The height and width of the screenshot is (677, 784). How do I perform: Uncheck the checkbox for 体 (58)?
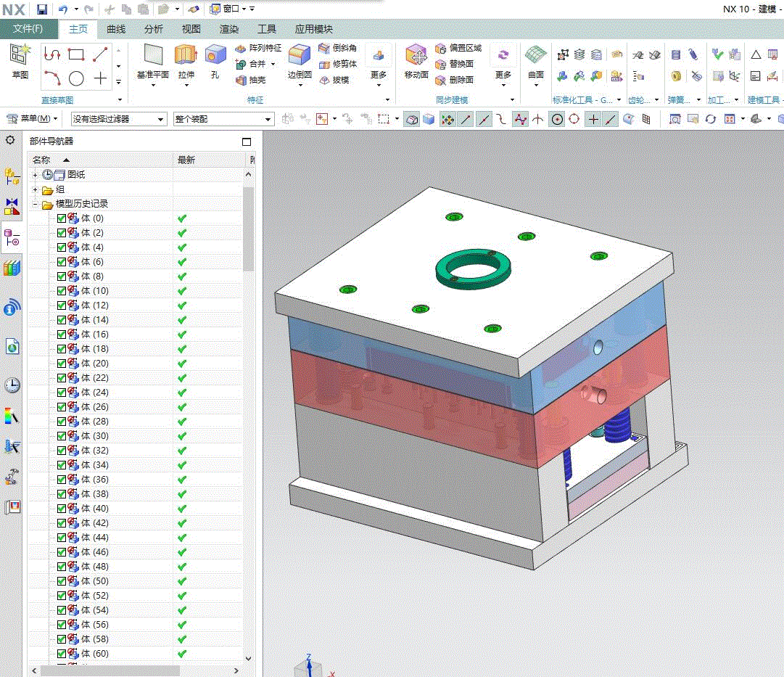pyautogui.click(x=62, y=639)
